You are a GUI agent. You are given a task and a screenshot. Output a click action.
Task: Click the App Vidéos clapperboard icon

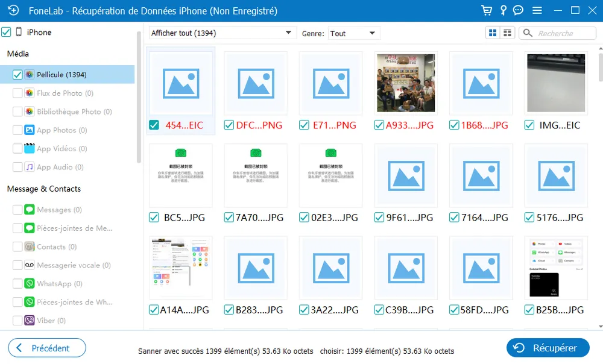tap(30, 148)
